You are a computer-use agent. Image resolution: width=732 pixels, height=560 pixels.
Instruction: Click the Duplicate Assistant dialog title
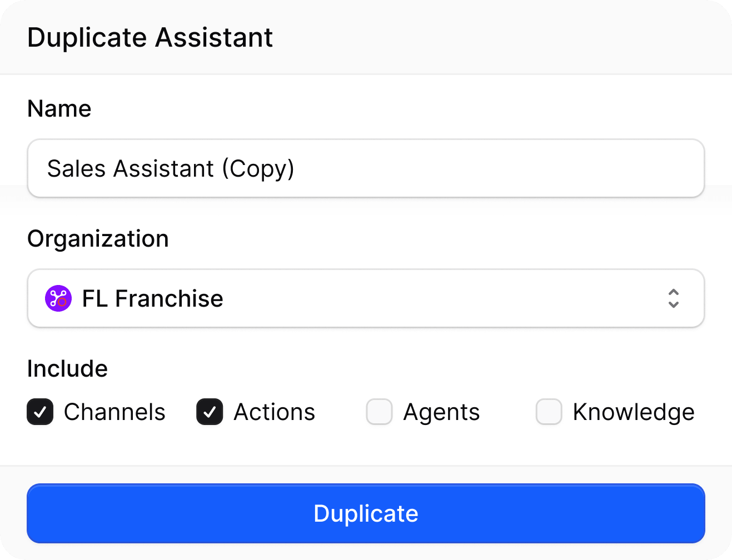coord(150,37)
